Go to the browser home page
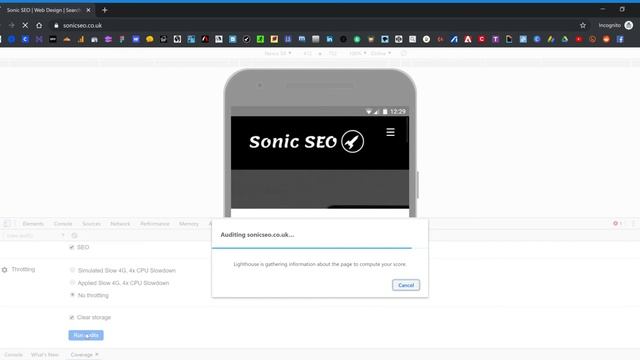Viewport: 640px width, 360px height. 39,25
